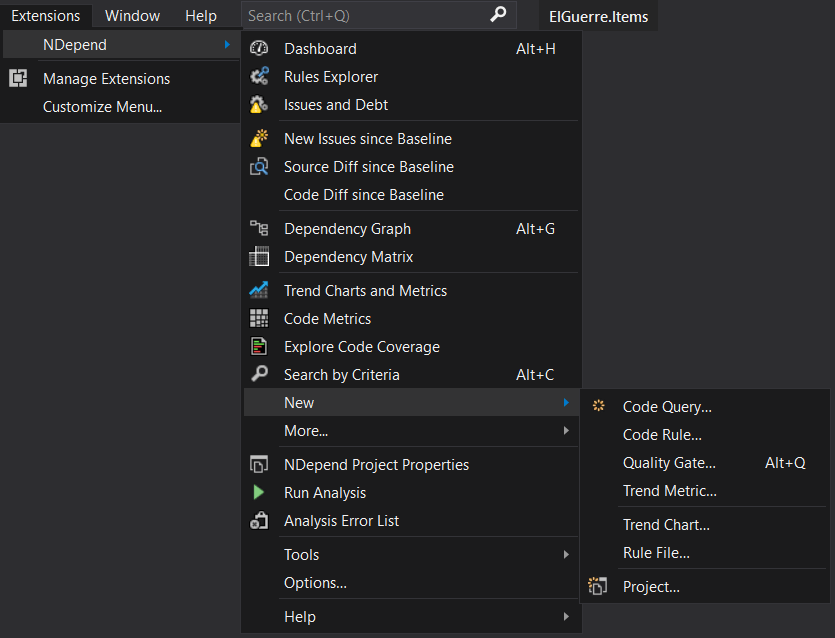The width and height of the screenshot is (835, 638).
Task: Click the Dependency Matrix grid icon
Action: click(x=259, y=257)
